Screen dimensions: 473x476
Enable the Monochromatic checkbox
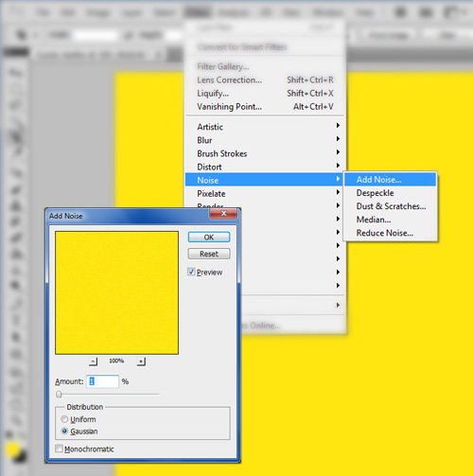point(59,449)
